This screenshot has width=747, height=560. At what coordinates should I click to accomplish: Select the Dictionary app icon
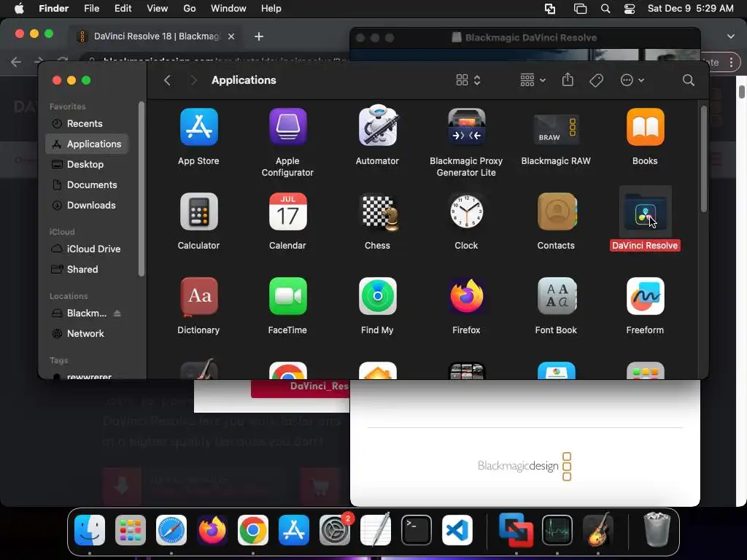coord(198,297)
